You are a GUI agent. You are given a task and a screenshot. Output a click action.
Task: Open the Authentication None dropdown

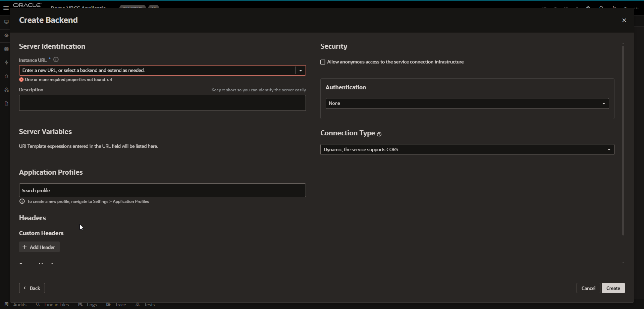[467, 103]
